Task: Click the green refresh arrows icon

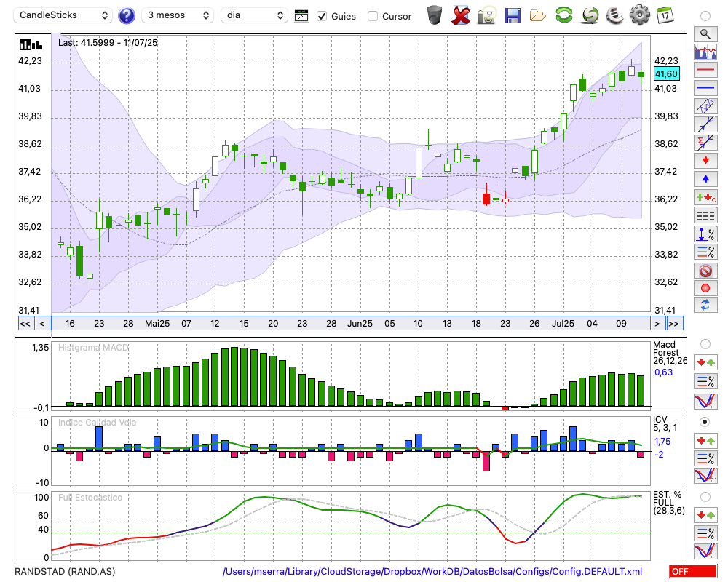Action: [564, 15]
